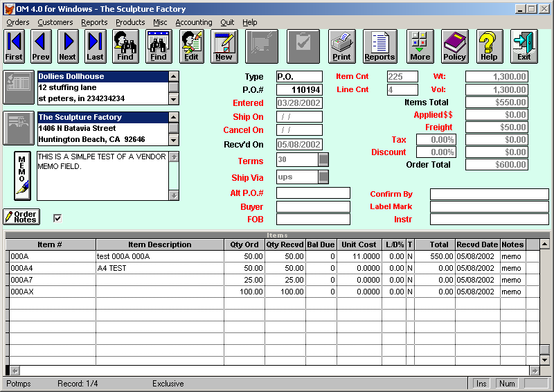
Task: Click the Item Description column header
Action: 160,244
